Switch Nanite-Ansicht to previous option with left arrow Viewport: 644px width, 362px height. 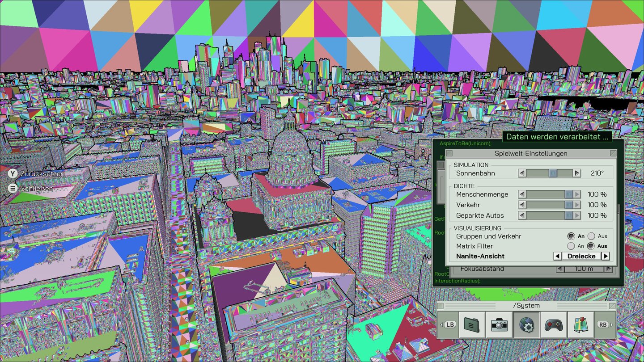click(558, 256)
